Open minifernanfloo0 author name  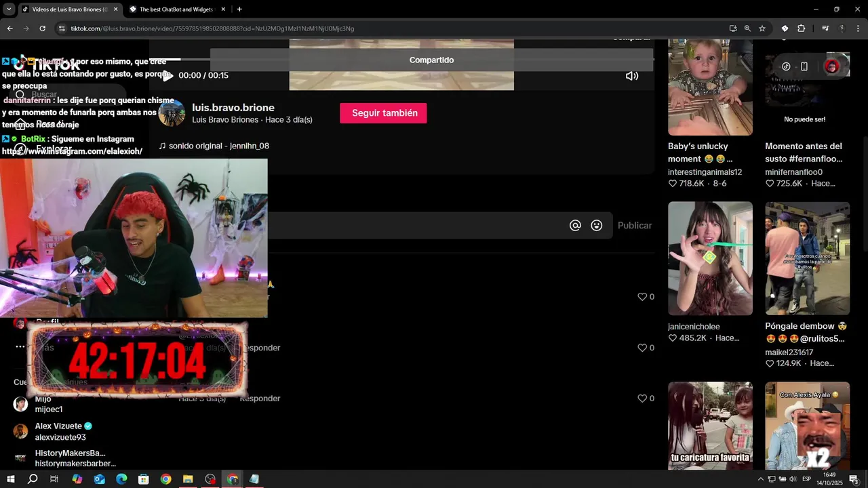793,172
